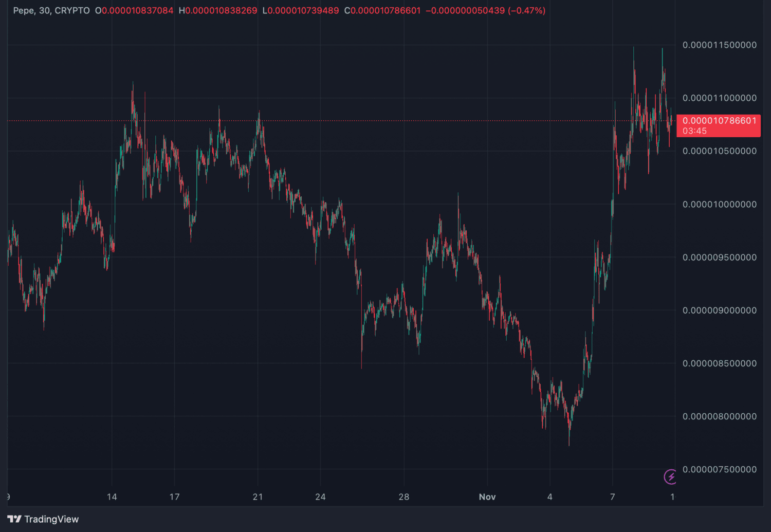Select the low value 0.000010739489
Viewport: 771px width, 532px height.
point(303,11)
